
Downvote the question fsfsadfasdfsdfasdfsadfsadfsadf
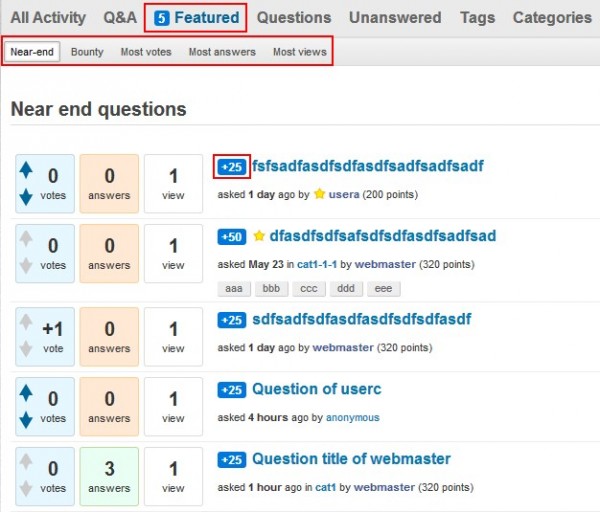[x=26, y=197]
